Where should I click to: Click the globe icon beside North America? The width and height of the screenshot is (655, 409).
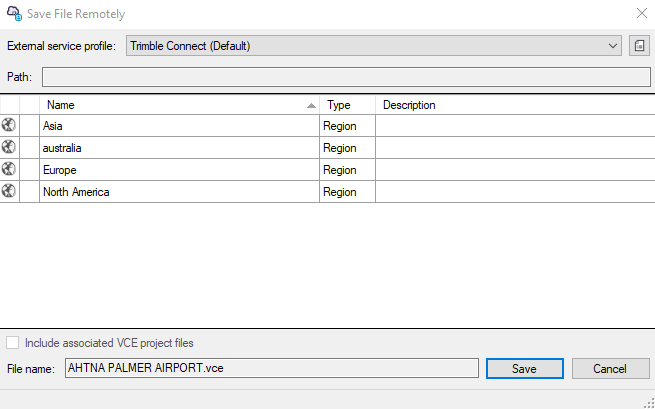9,191
